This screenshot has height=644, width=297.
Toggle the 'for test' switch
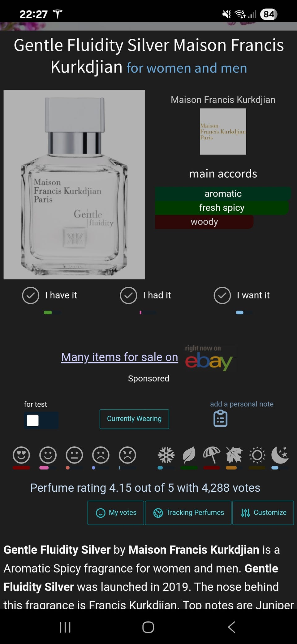41,420
